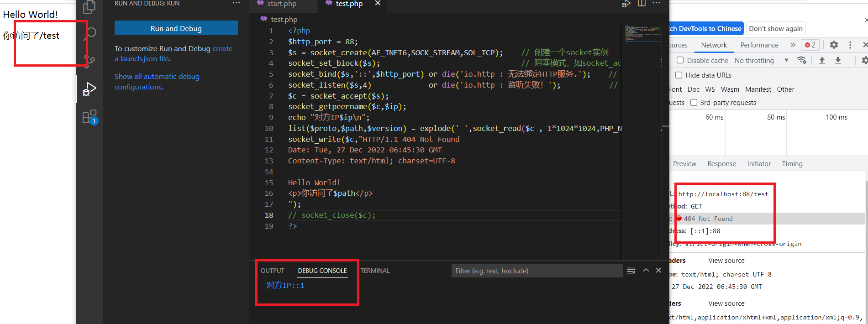Export HAR file download arrow
Screen dimensions: 868x324
click(x=838, y=60)
